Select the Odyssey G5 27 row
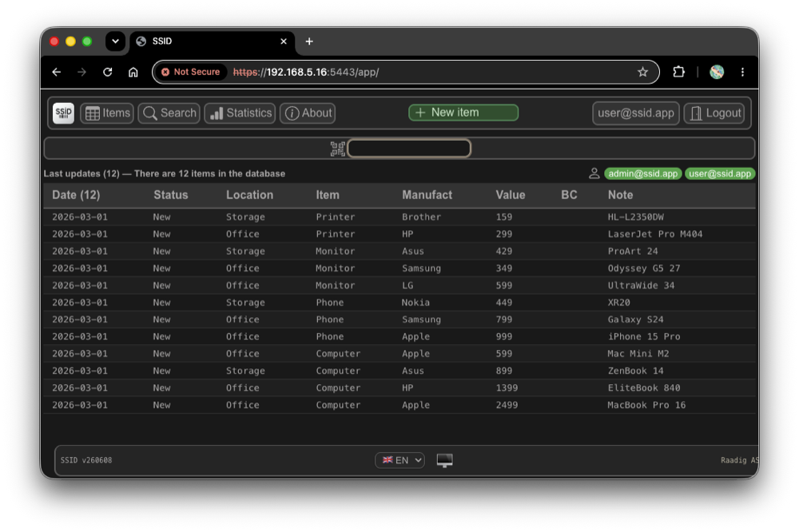 point(399,268)
